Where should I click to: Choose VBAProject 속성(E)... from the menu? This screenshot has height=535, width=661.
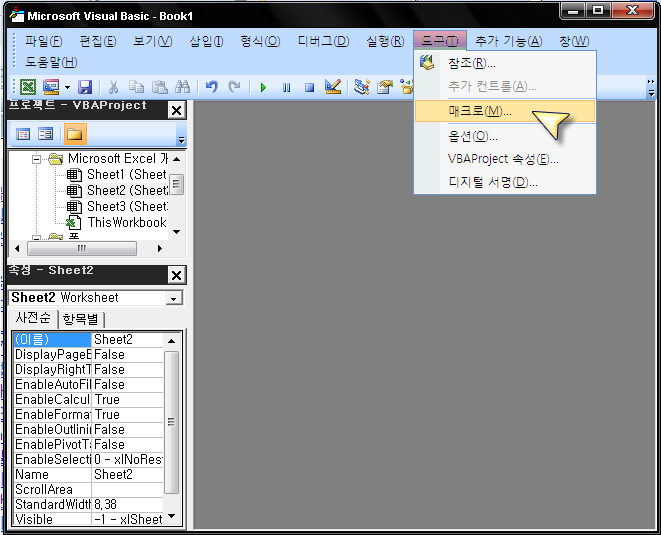(x=505, y=159)
